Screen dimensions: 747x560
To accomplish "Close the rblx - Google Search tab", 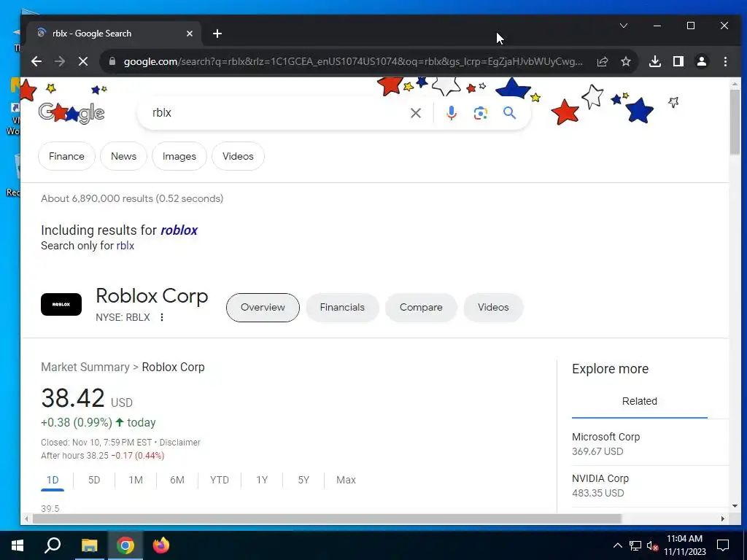I will [x=190, y=34].
